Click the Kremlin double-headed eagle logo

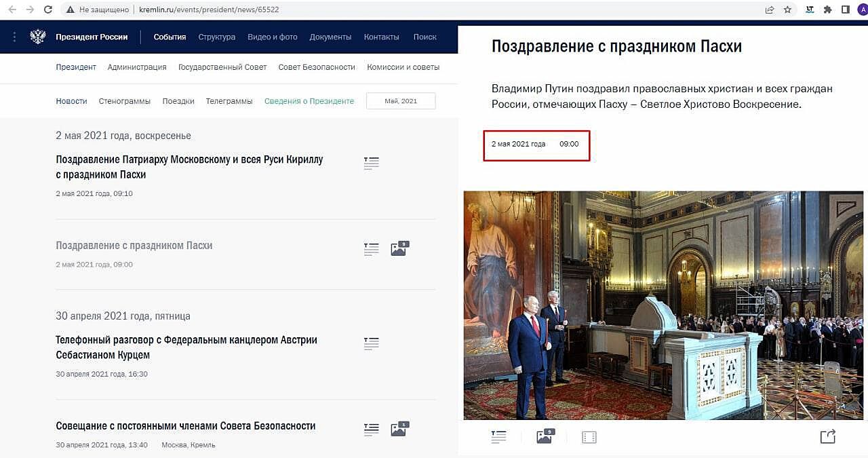coord(38,37)
